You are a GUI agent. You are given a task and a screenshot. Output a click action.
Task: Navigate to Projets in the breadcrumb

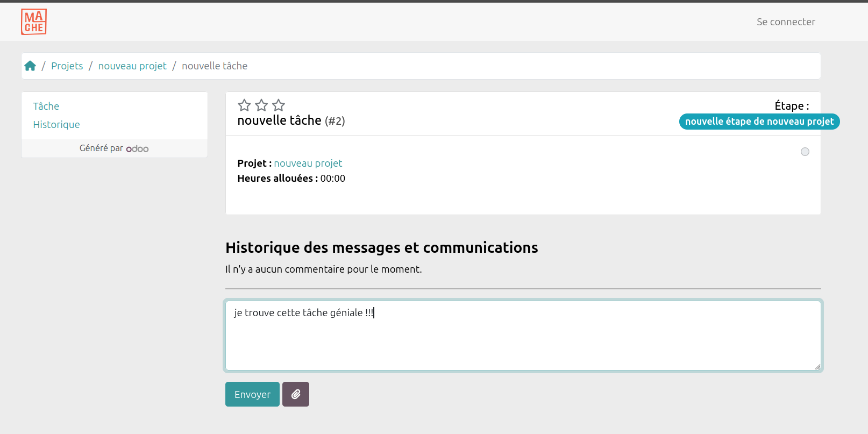point(67,66)
